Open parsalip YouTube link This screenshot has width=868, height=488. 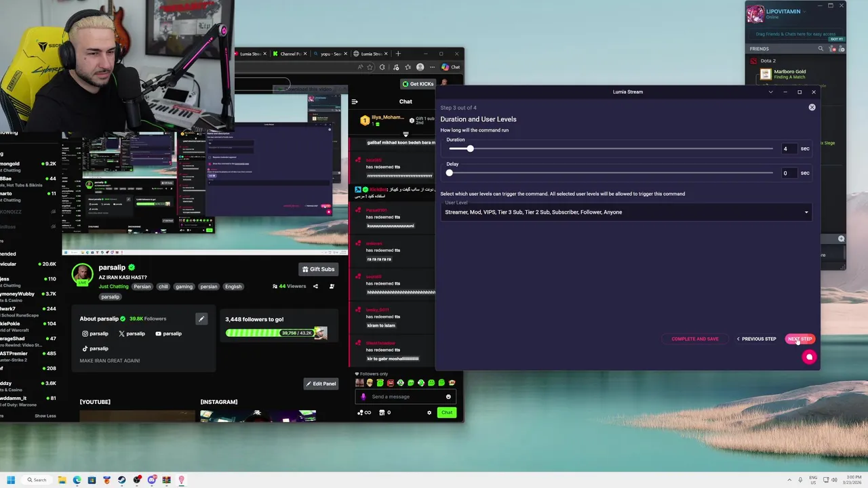click(x=168, y=333)
